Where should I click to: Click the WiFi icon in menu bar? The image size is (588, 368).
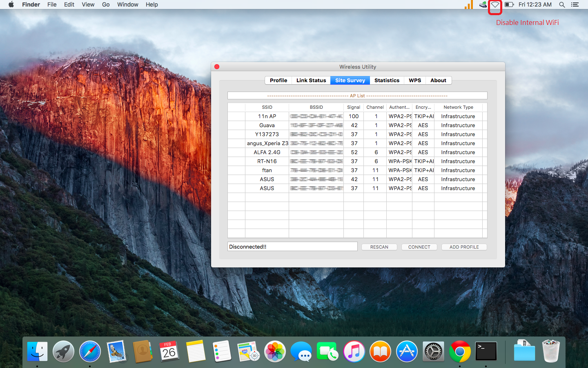495,5
